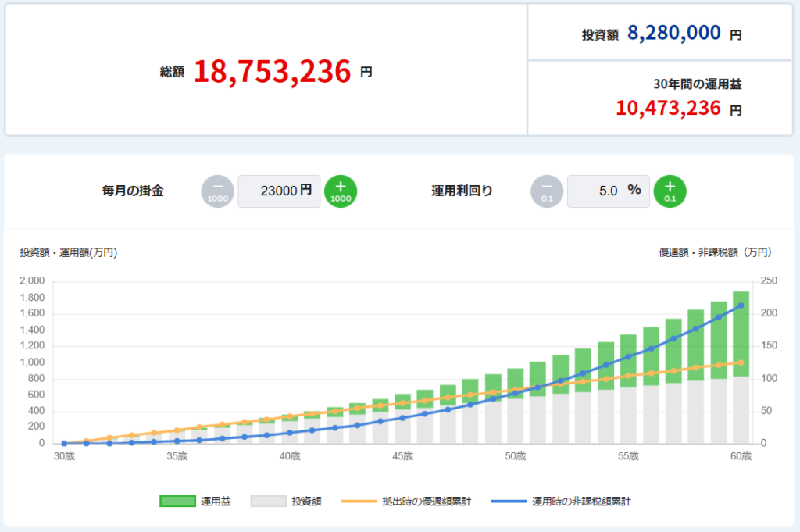Screen dimensions: 800x532
Task: Focus the 5.0 % yield rate field
Action: point(608,191)
